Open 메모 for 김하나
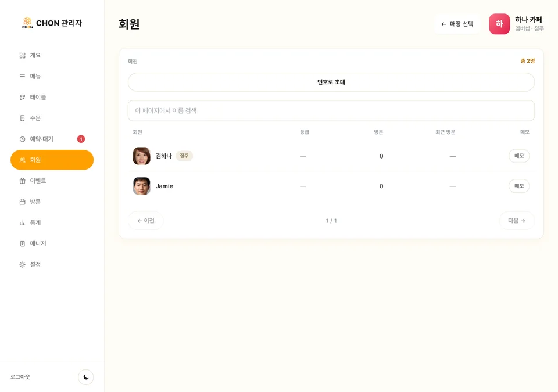 519,156
